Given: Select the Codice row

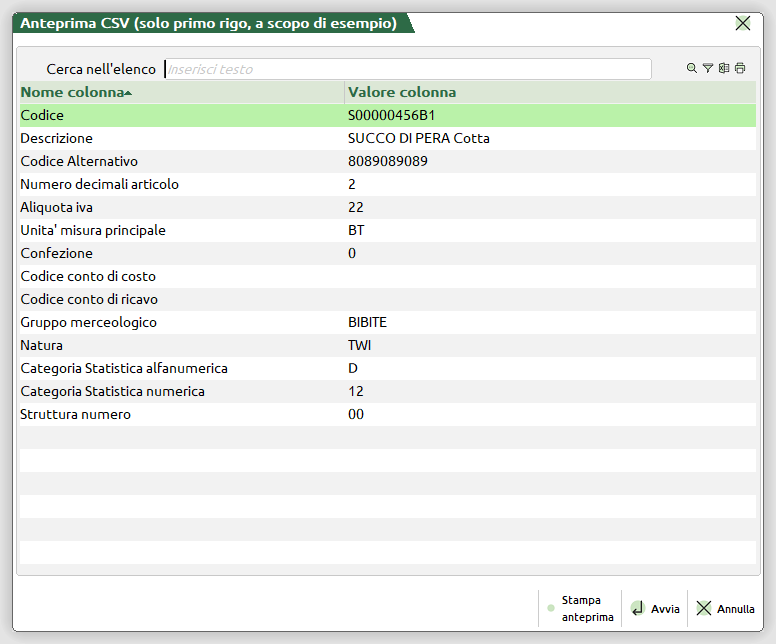Looking at the screenshot, I should (x=387, y=115).
